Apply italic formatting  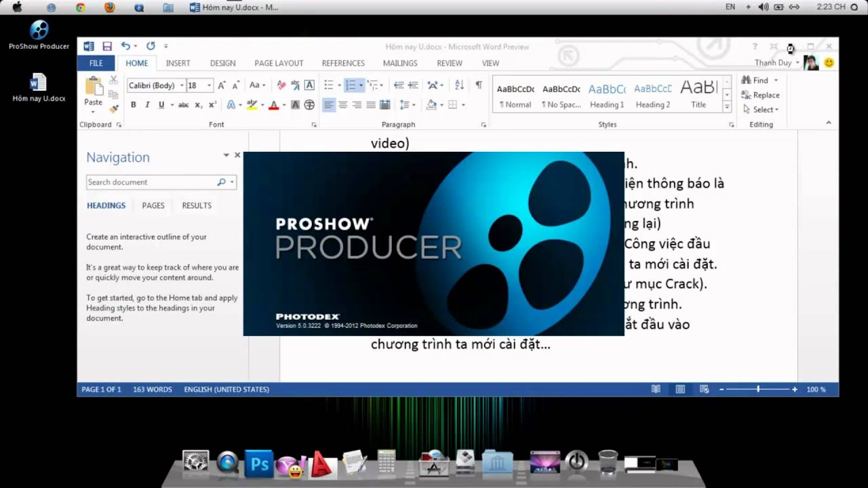point(147,105)
